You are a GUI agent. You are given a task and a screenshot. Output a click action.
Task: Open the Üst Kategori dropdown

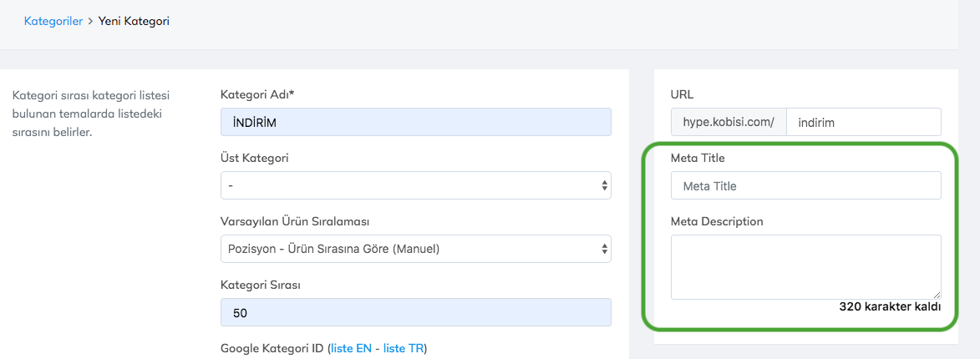[x=415, y=185]
